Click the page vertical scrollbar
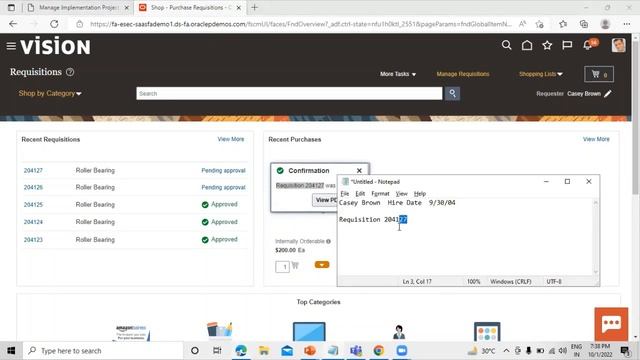The width and height of the screenshot is (640, 360). [635, 186]
